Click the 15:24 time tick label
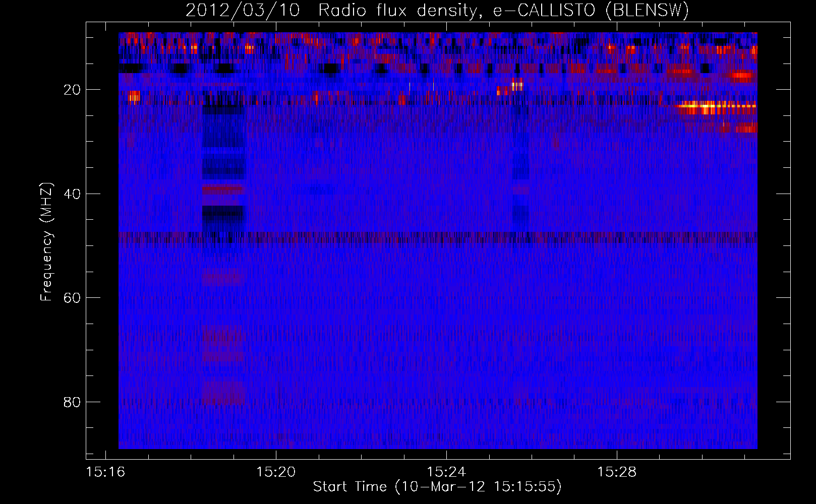The image size is (816, 504). pyautogui.click(x=446, y=472)
